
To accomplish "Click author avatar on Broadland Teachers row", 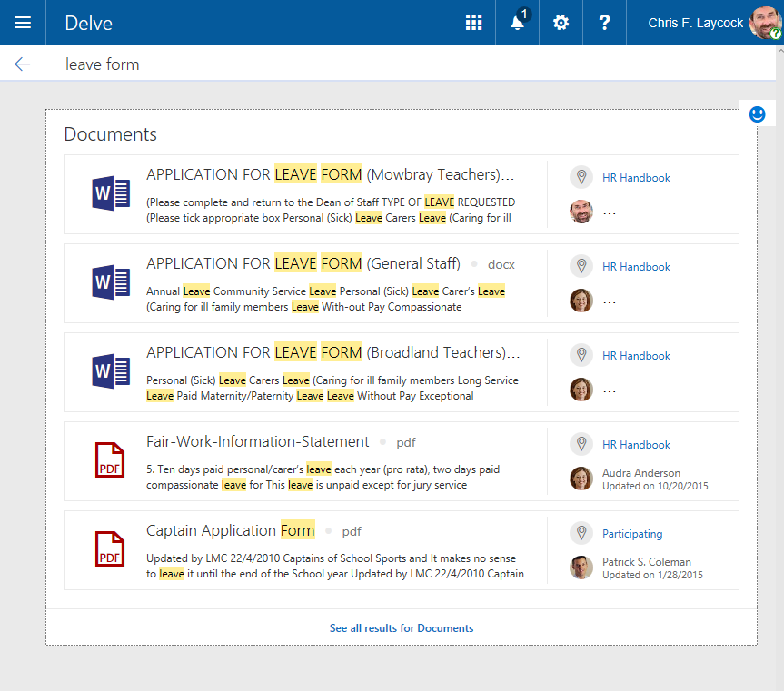I will 581,390.
